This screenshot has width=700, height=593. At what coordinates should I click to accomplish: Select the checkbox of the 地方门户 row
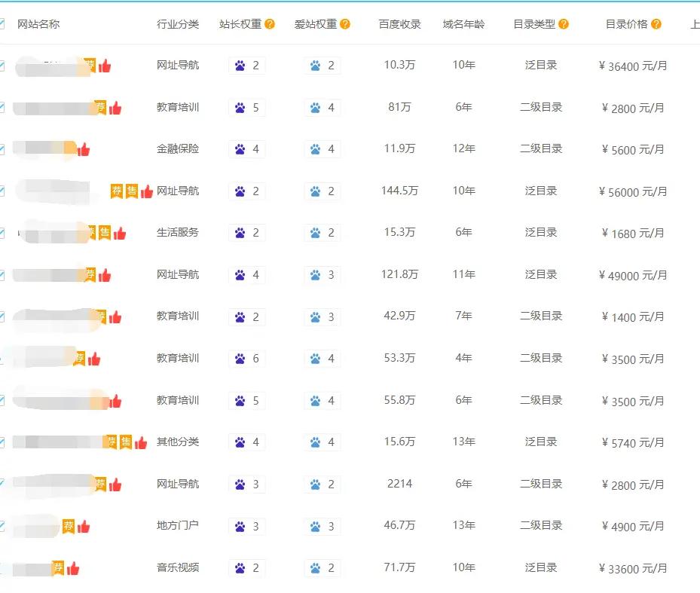point(3,526)
